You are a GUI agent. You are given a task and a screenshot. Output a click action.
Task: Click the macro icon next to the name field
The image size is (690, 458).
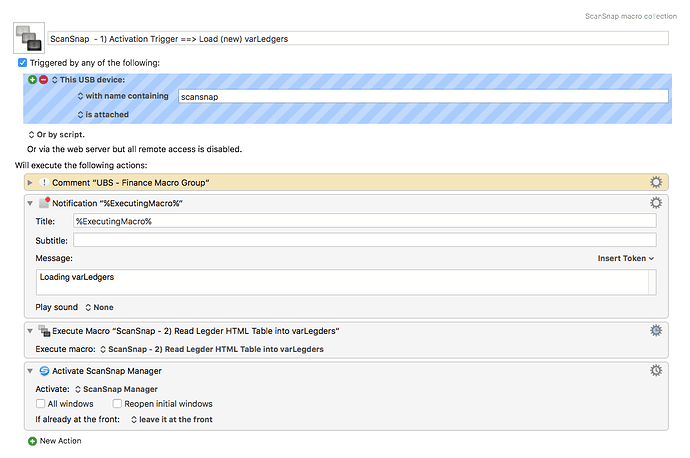point(29,38)
